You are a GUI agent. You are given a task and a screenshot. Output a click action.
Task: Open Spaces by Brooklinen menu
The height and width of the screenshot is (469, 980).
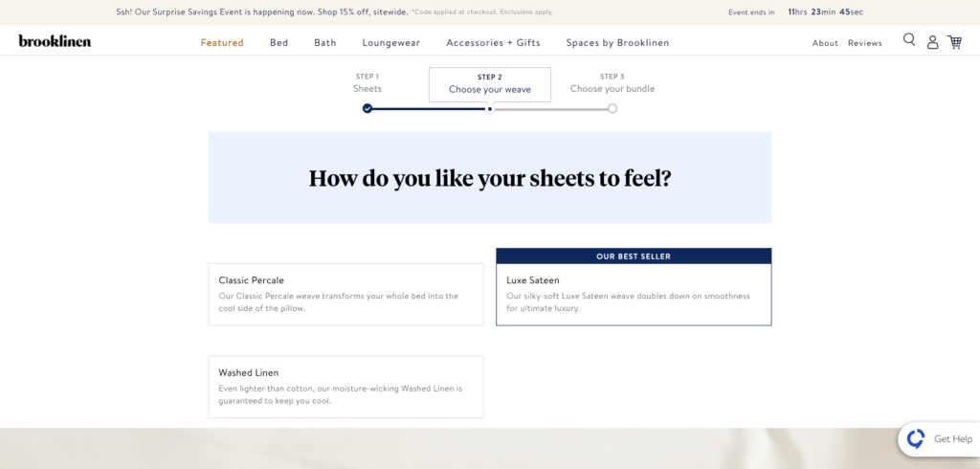pos(617,42)
